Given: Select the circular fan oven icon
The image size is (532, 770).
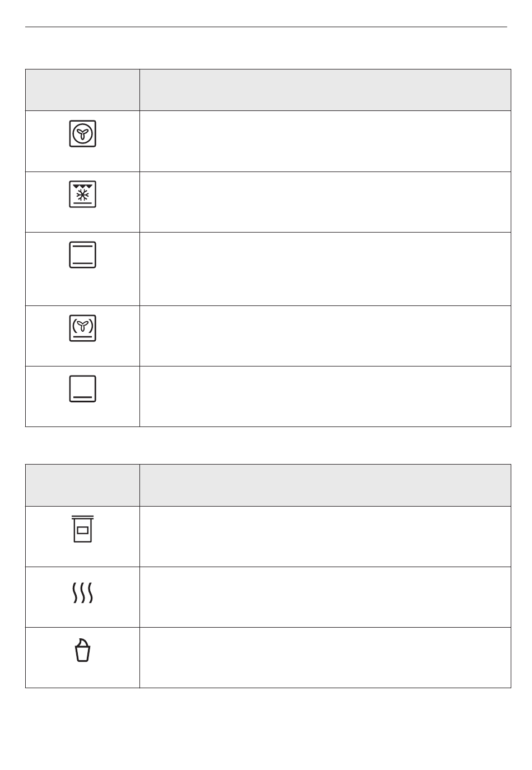Looking at the screenshot, I should [x=83, y=133].
